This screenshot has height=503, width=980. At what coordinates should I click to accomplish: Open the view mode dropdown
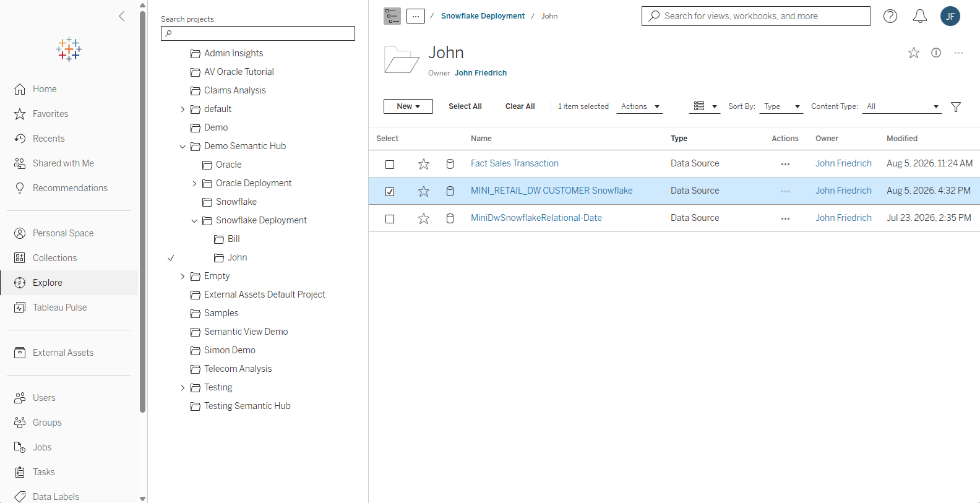[x=705, y=106]
